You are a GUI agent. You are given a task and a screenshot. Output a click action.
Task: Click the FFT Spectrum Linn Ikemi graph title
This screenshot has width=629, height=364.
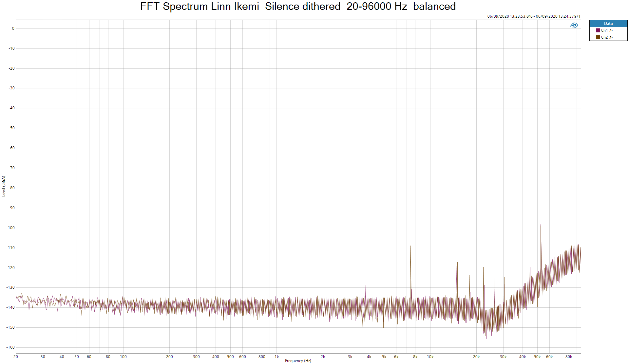298,7
